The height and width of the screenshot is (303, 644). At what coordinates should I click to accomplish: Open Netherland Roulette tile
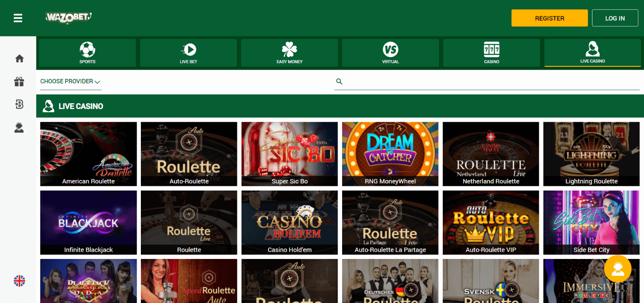click(x=491, y=154)
